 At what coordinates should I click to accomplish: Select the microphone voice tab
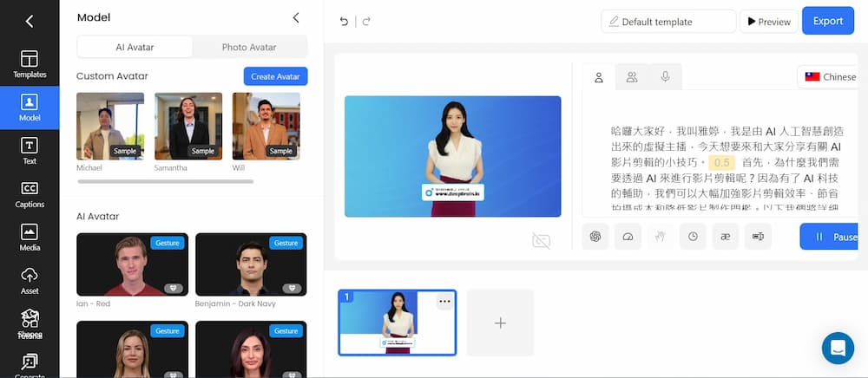pos(666,77)
